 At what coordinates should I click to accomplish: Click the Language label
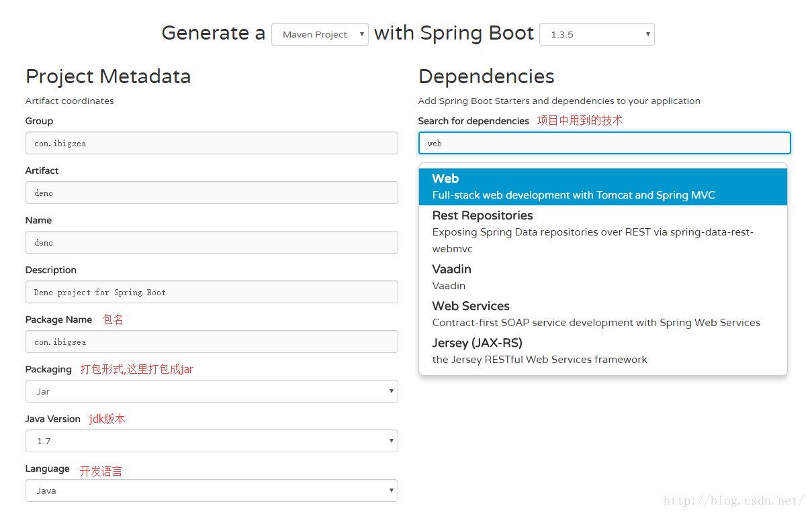click(48, 468)
